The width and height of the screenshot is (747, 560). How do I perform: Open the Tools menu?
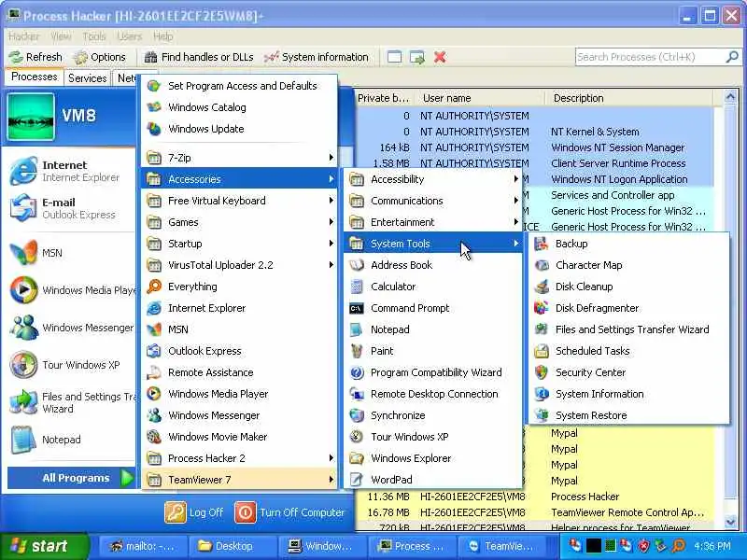pyautogui.click(x=94, y=36)
